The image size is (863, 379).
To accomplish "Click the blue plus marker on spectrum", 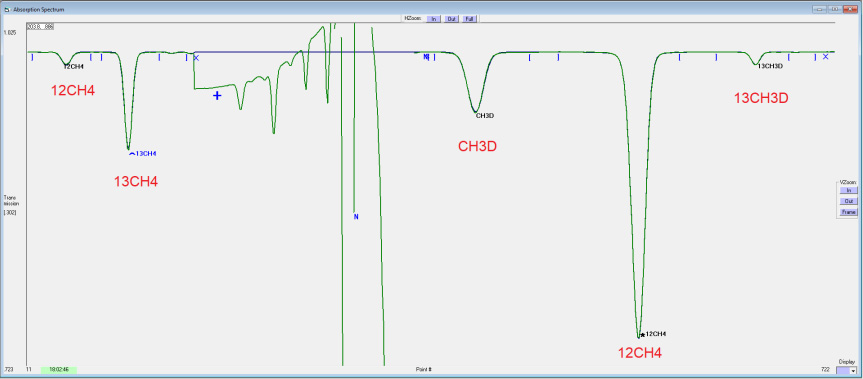I will (x=217, y=96).
